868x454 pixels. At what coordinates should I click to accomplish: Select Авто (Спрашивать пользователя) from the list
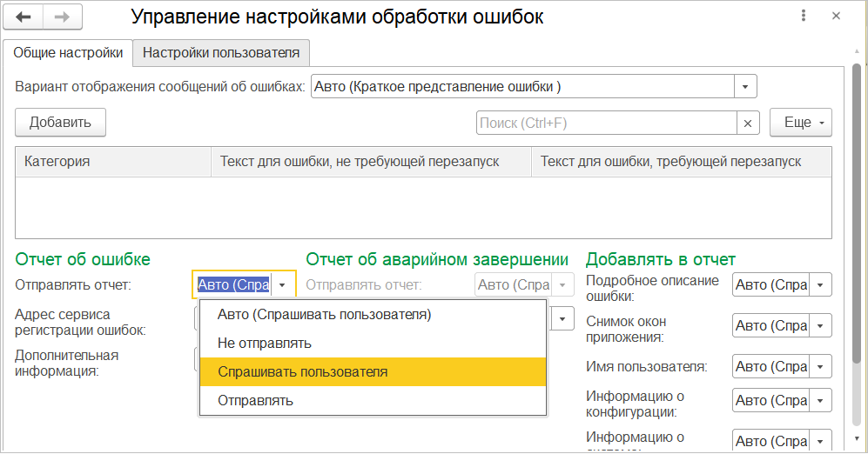click(x=324, y=314)
